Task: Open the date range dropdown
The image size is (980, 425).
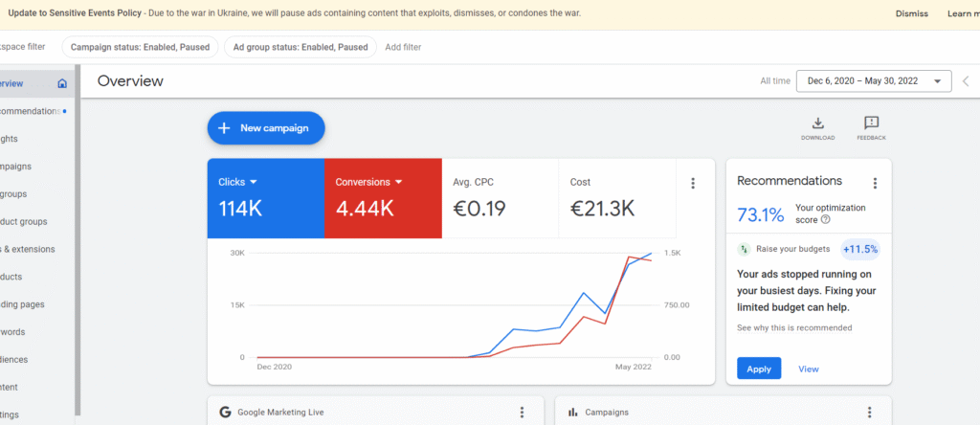Action: coord(874,81)
